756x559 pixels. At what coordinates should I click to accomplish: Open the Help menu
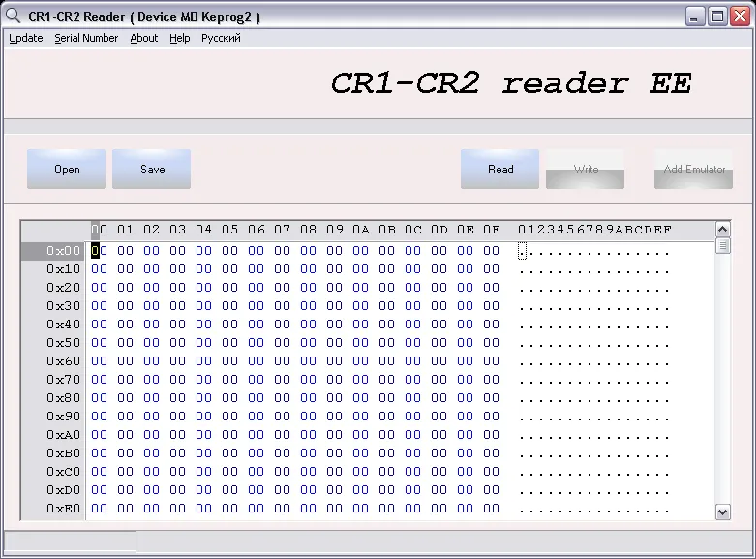[x=179, y=38]
